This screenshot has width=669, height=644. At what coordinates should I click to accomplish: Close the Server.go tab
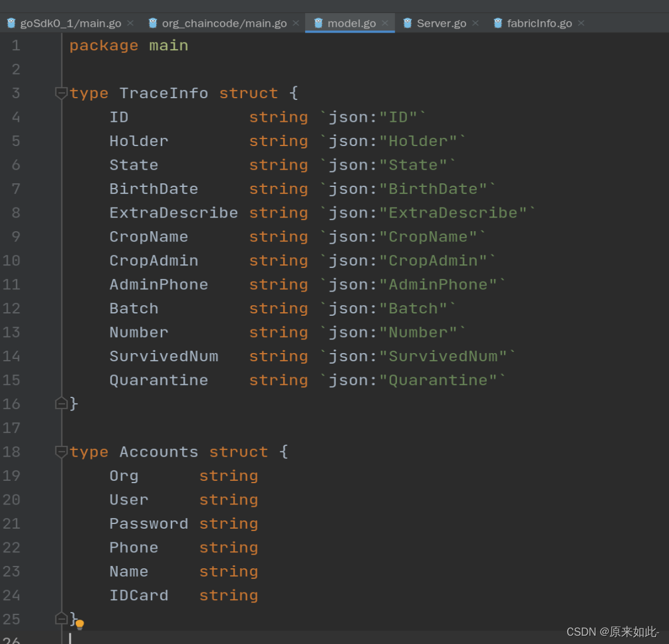476,23
